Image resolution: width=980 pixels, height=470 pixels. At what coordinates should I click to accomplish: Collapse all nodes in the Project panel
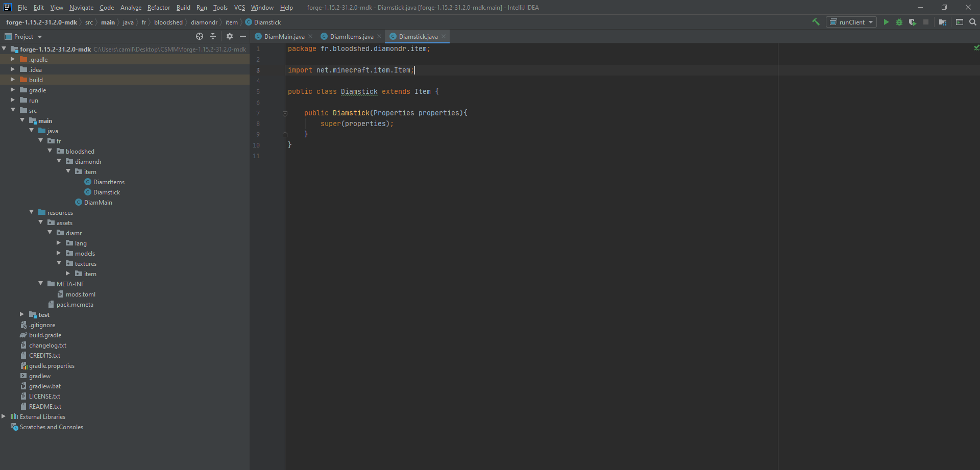(x=213, y=36)
